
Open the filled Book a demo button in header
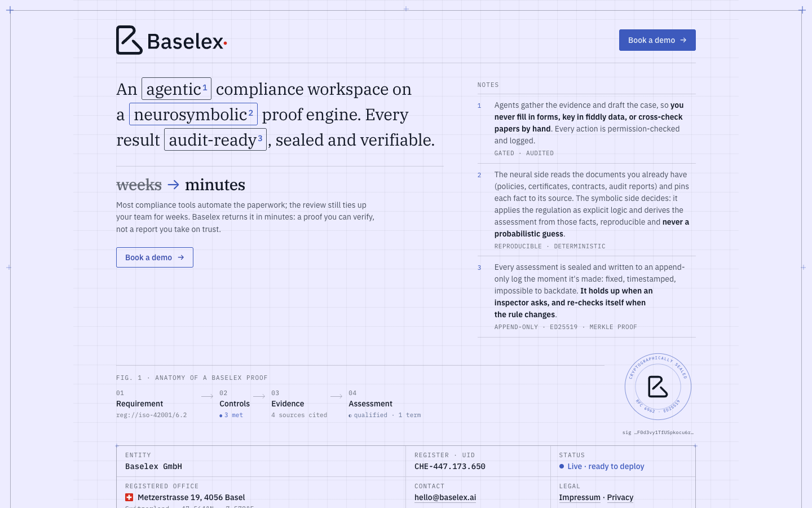[657, 40]
